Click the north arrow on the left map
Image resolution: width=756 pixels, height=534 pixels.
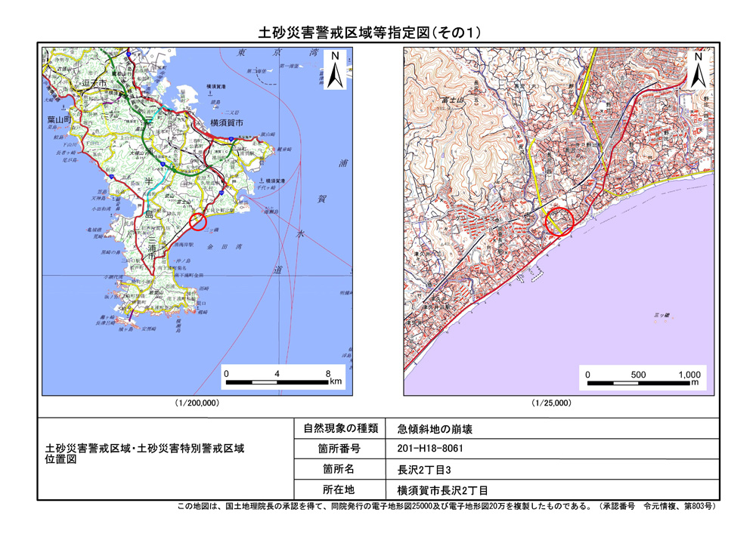point(334,69)
